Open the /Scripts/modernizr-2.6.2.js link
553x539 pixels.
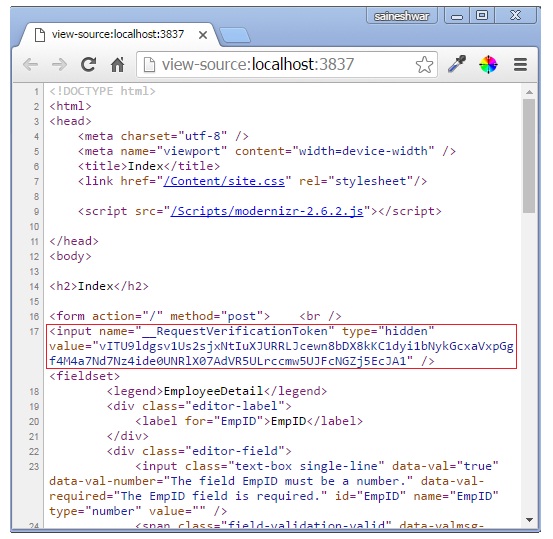267,211
